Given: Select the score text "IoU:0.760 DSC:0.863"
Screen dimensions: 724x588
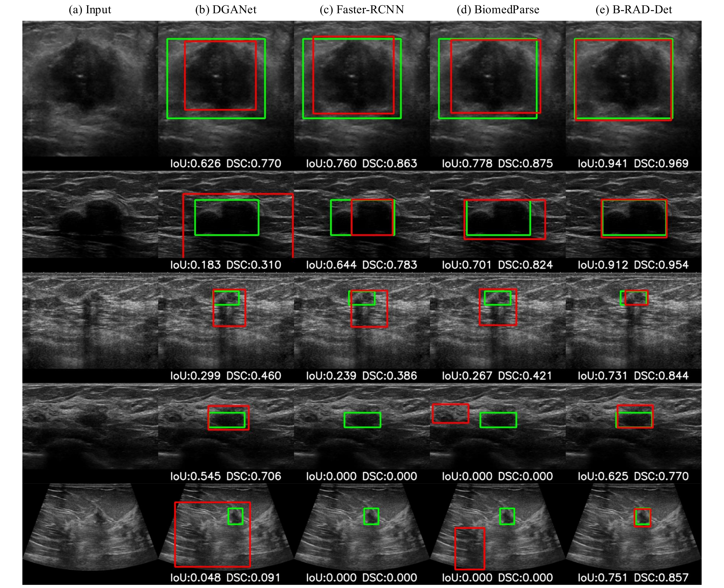Looking at the screenshot, I should pyautogui.click(x=362, y=164).
